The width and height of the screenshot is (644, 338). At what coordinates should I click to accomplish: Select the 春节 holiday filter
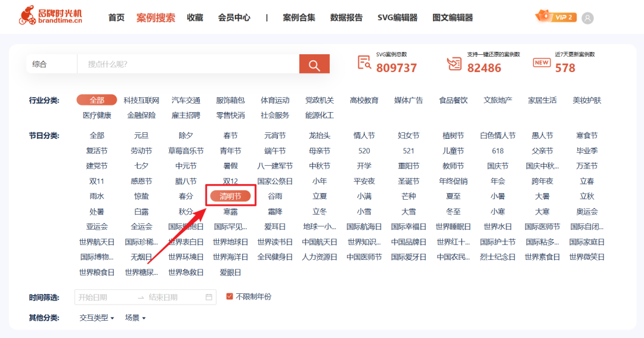[x=230, y=135]
